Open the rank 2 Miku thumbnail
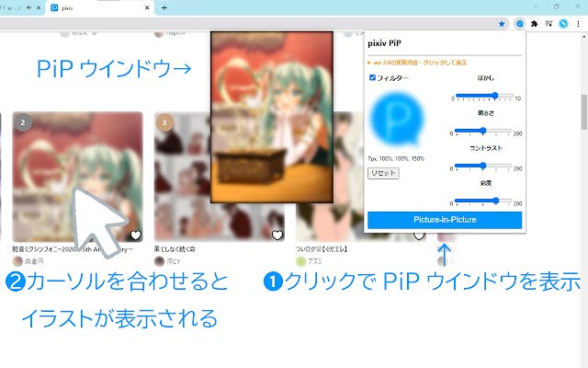Screen dimensions: 588x368 (x=77, y=177)
